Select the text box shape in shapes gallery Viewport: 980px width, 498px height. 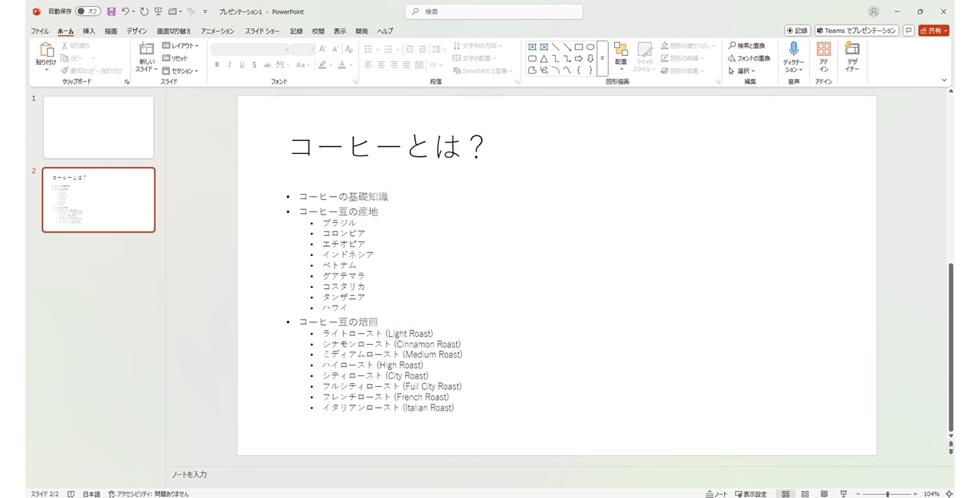point(532,47)
